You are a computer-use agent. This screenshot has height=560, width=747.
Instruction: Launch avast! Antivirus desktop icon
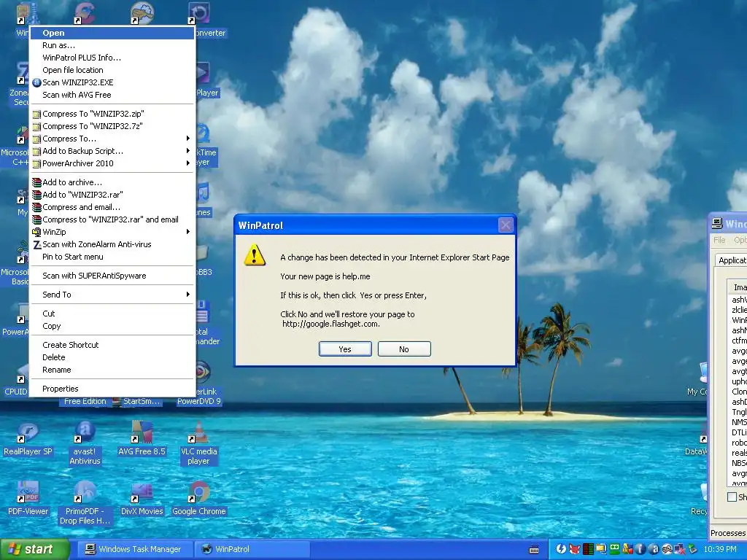(x=85, y=442)
